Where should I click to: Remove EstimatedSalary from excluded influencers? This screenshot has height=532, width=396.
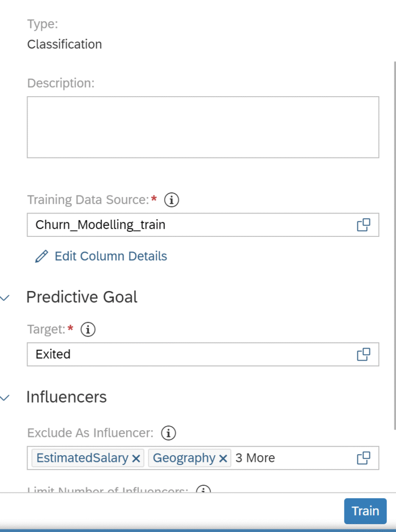point(136,458)
